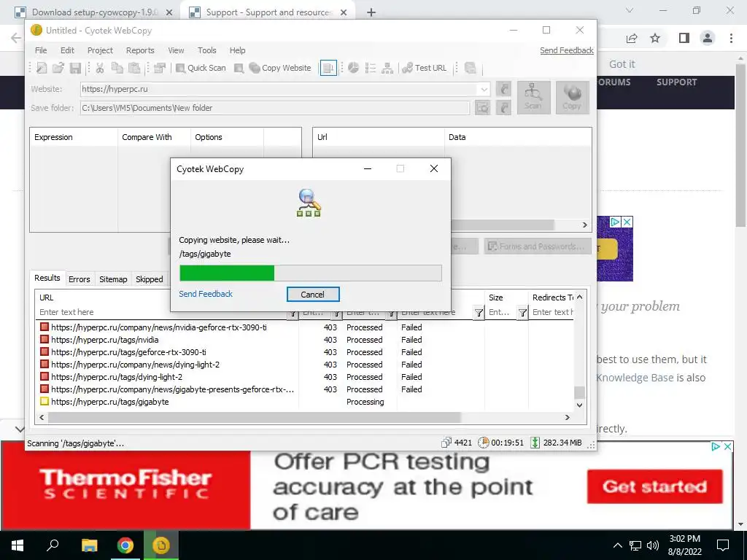The width and height of the screenshot is (747, 560).
Task: Open the Help menu
Action: (x=237, y=50)
